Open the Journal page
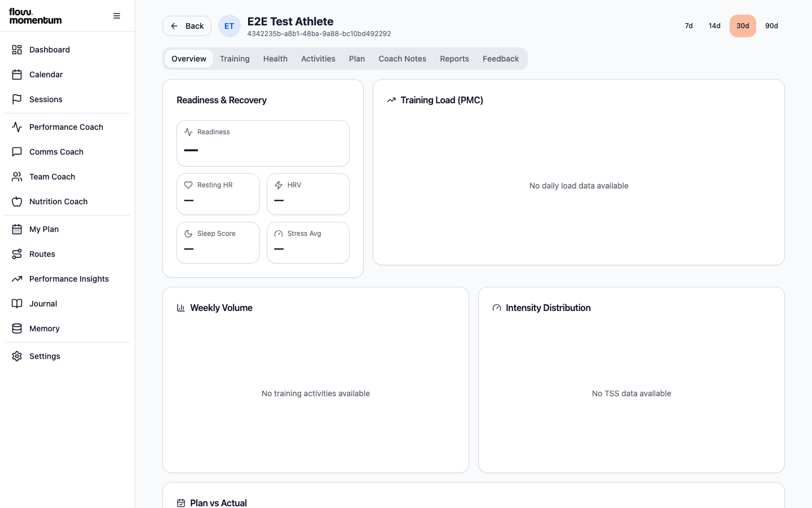 [x=68, y=304]
